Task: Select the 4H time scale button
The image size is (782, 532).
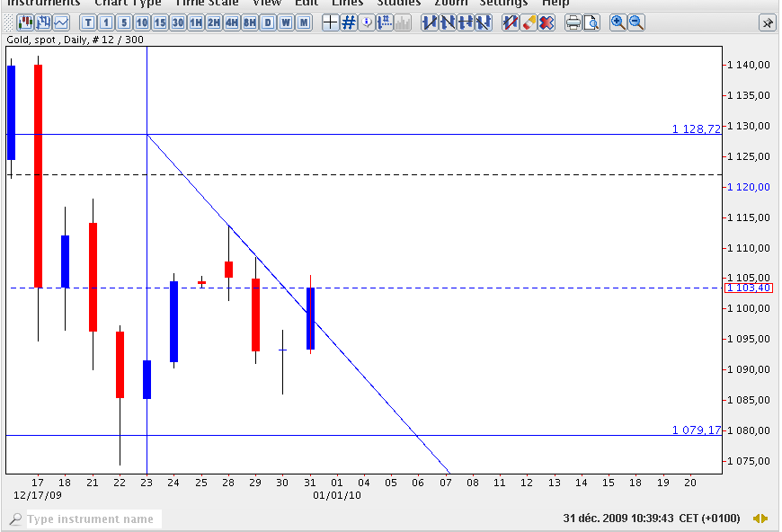Action: (231, 22)
